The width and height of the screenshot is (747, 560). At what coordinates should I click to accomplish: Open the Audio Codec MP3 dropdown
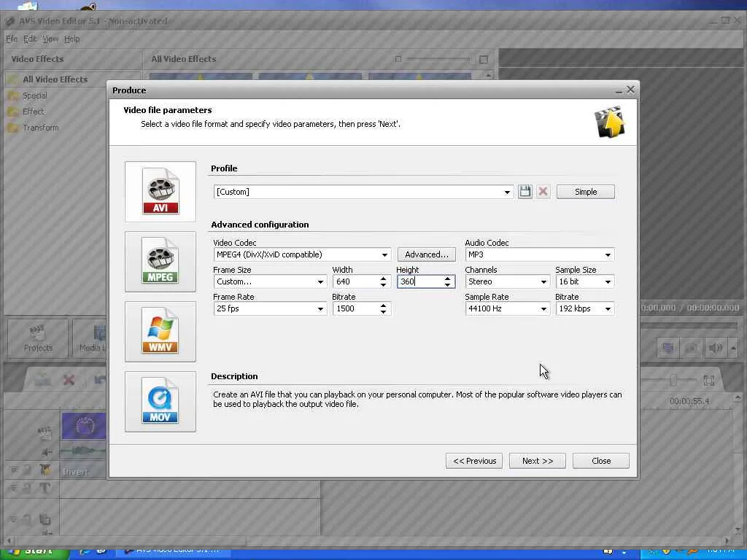pos(540,254)
